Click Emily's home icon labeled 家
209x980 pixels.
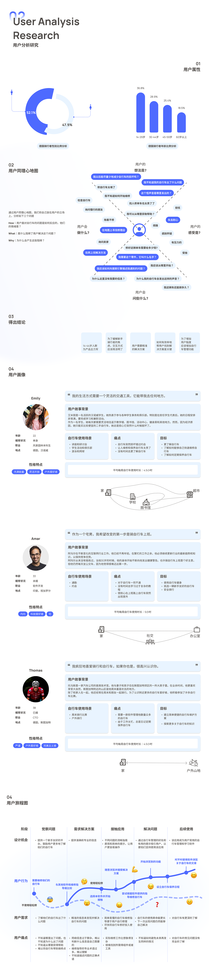point(108,492)
